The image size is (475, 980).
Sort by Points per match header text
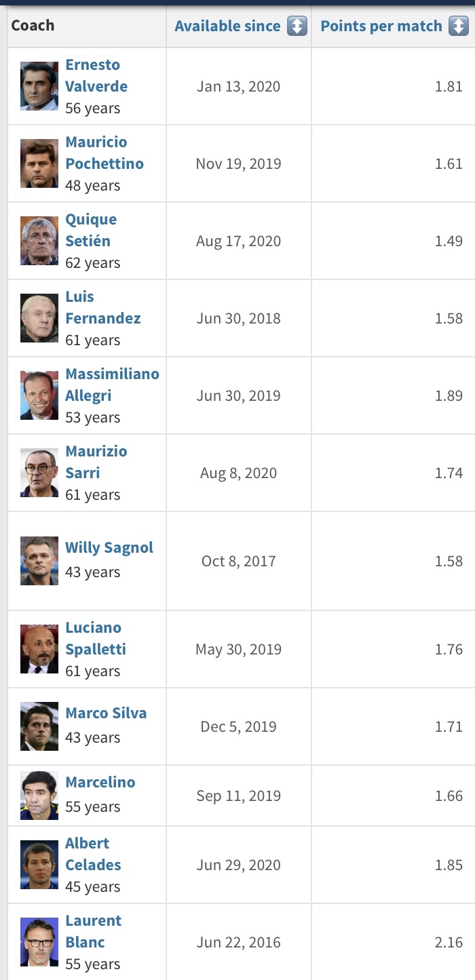[381, 26]
